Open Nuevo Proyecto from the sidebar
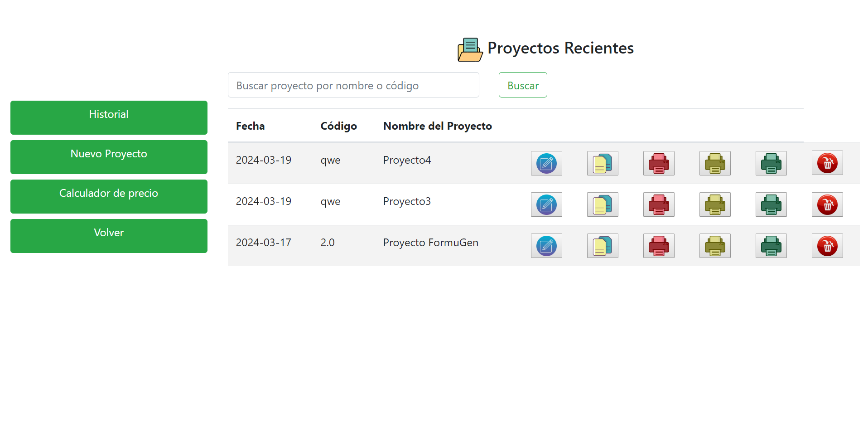 pos(109,157)
